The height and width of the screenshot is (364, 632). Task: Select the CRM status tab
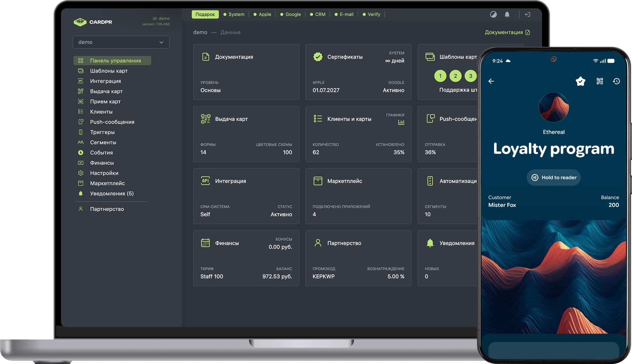[318, 15]
